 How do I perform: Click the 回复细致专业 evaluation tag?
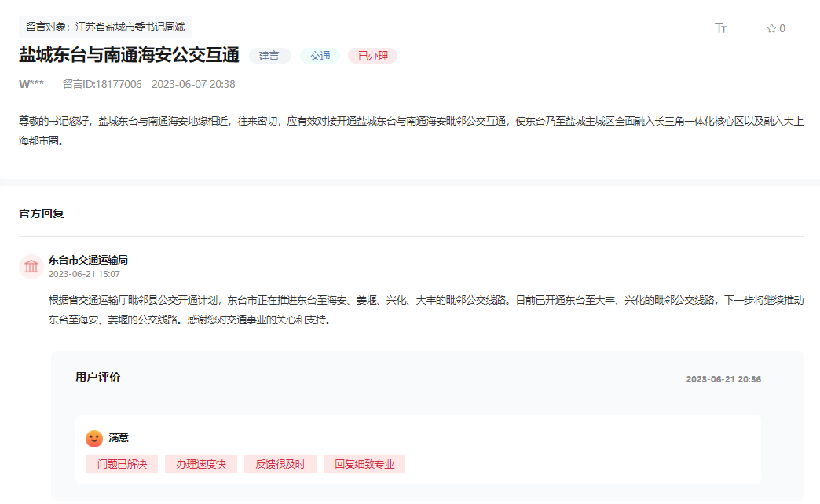[x=364, y=463]
